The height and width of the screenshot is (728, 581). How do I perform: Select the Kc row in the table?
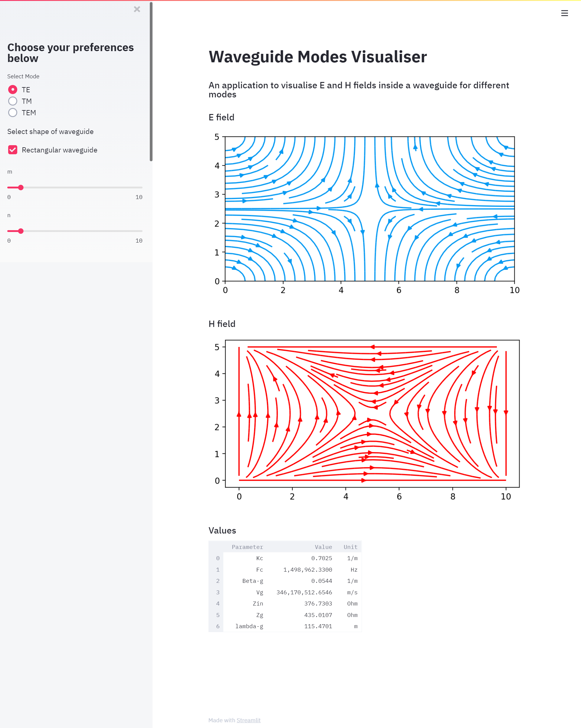(x=259, y=558)
